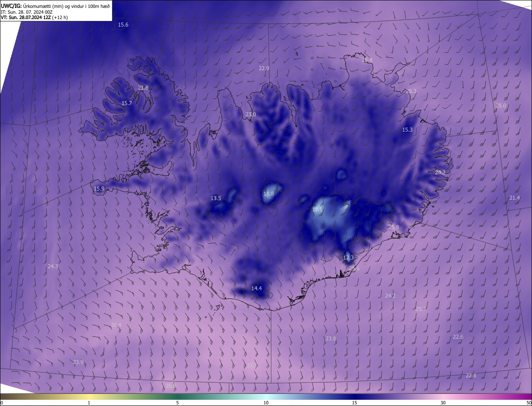Viewport: 532px width, 406px height.
Task: Click the 10 tick on the color scale
Action: tap(266, 403)
